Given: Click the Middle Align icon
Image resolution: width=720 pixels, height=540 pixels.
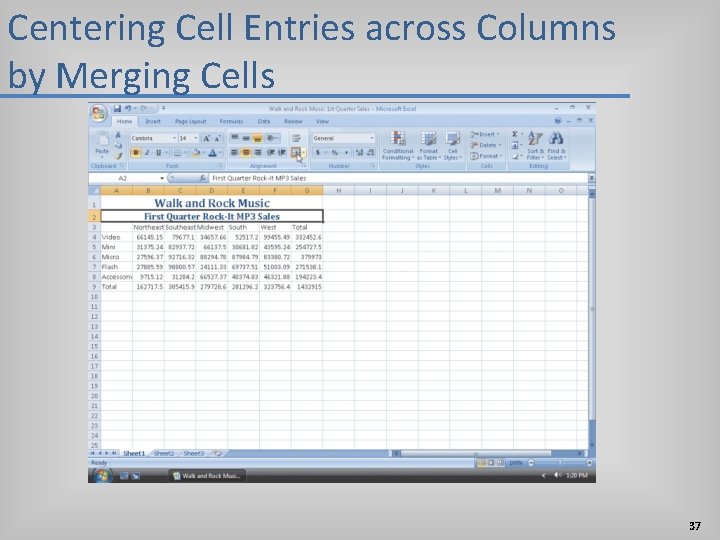Looking at the screenshot, I should click(x=246, y=138).
